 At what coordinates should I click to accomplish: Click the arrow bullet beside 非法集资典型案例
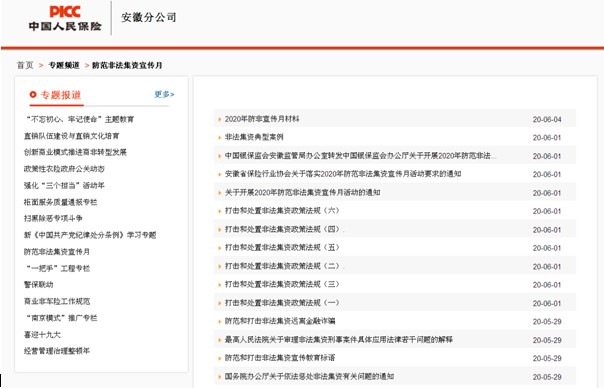pos(220,138)
